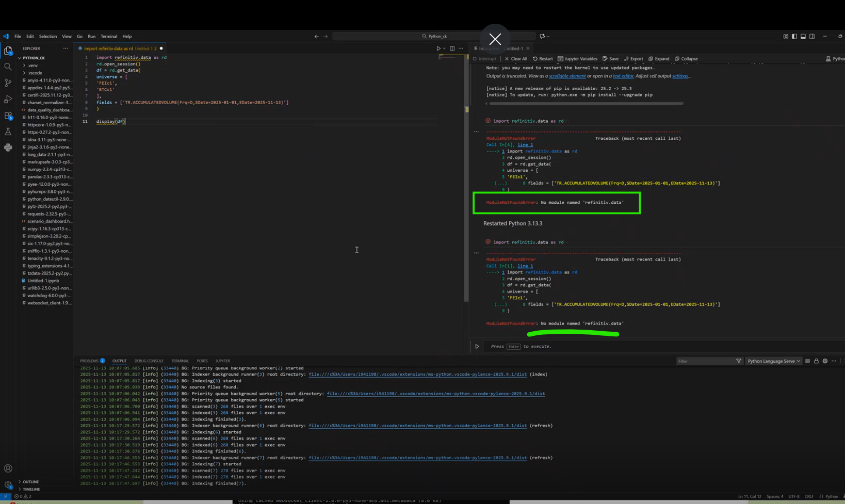
Task: Click the UTF-8 encoding indicator
Action: click(794, 496)
